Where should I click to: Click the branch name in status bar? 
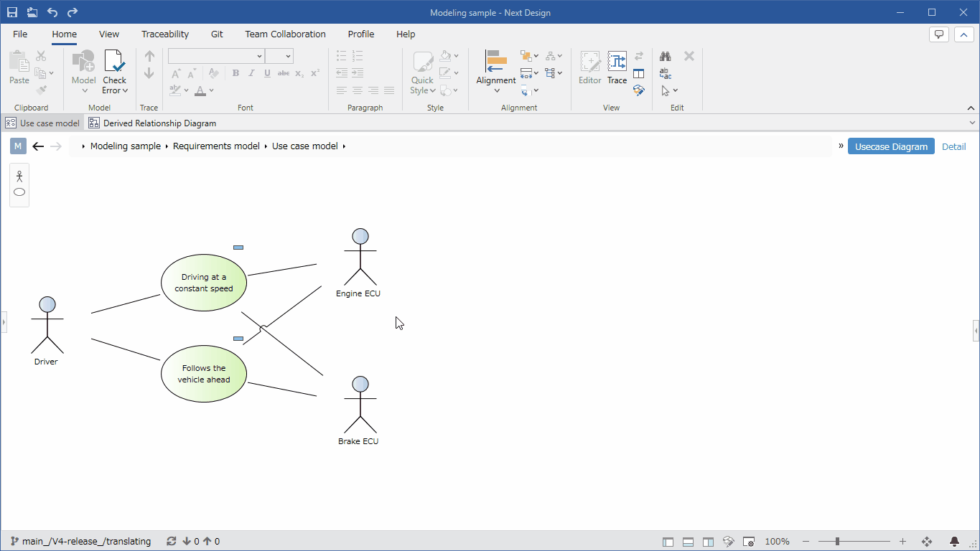point(86,542)
